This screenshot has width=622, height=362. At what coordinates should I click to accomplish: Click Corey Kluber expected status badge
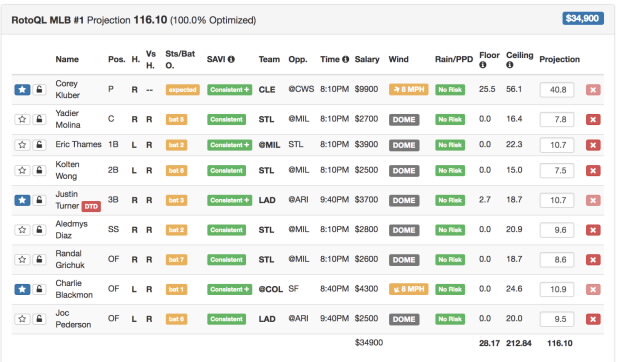click(x=182, y=90)
